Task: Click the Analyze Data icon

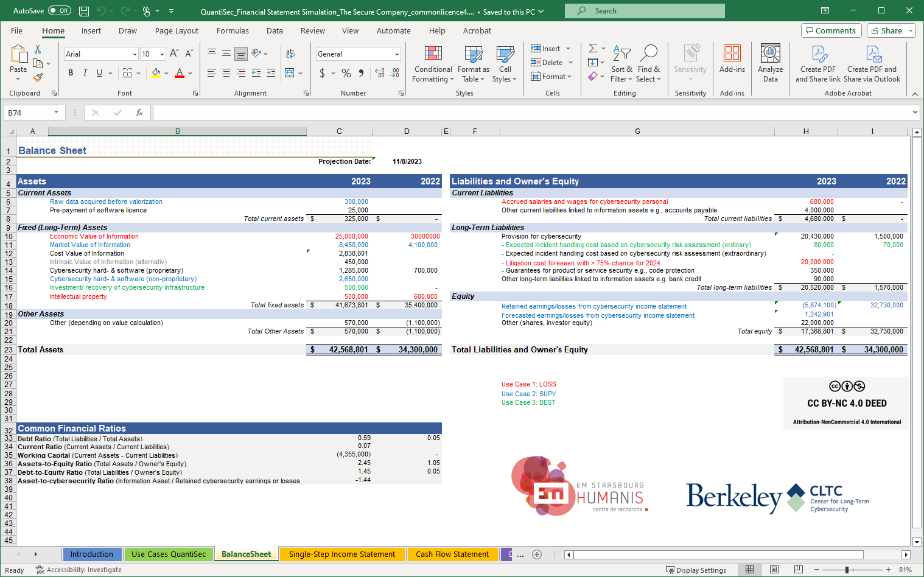Action: 771,54
